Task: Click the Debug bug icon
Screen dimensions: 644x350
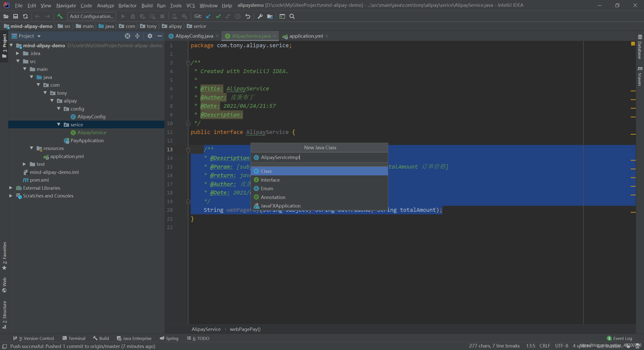Action: pos(133,16)
